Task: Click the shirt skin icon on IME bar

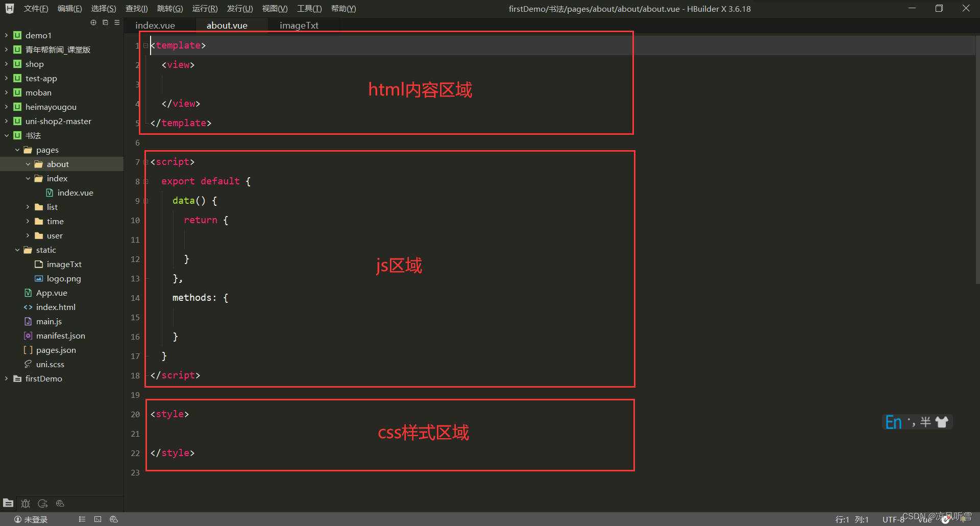Action: (x=942, y=422)
